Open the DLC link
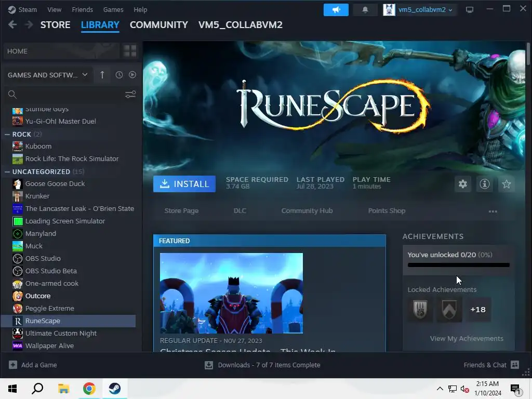The height and width of the screenshot is (399, 532). coord(240,211)
